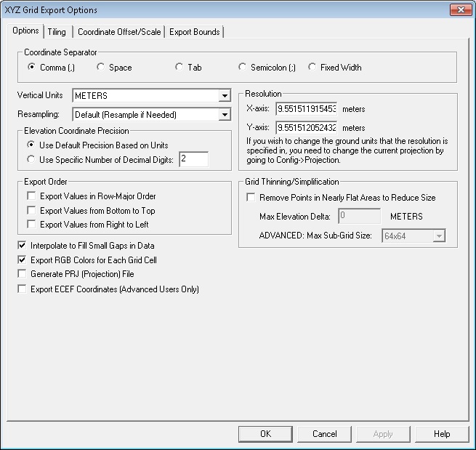
Task: Go to the Export Bounds tab
Action: click(194, 32)
